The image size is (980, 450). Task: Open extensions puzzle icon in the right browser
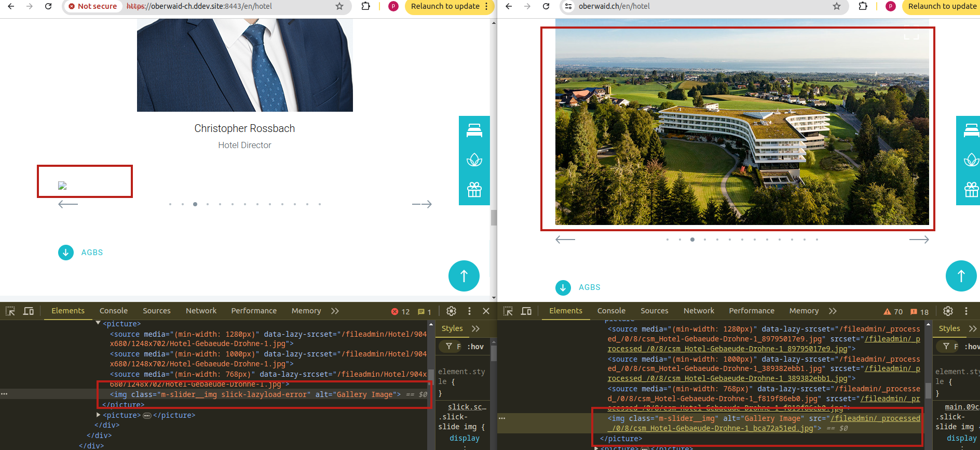[863, 6]
